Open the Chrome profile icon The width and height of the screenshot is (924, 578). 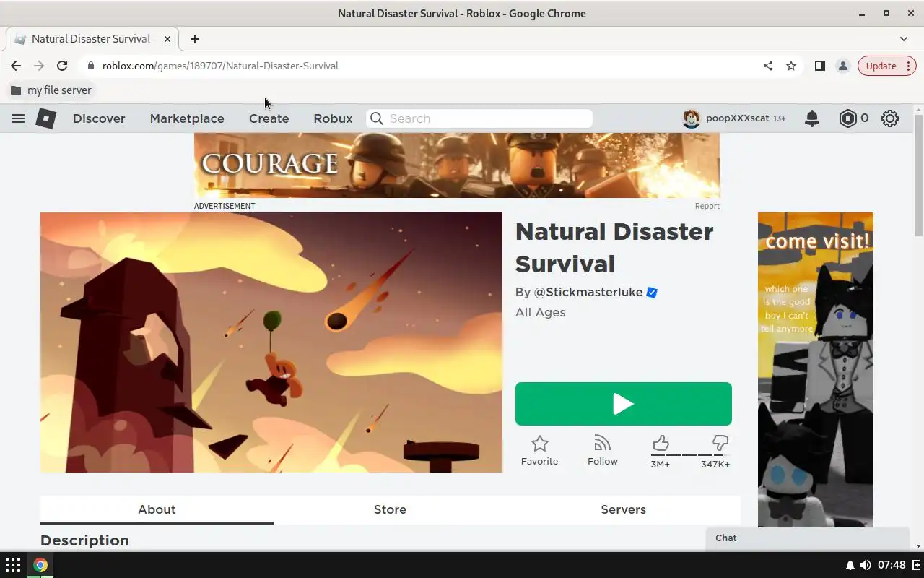[x=842, y=66]
